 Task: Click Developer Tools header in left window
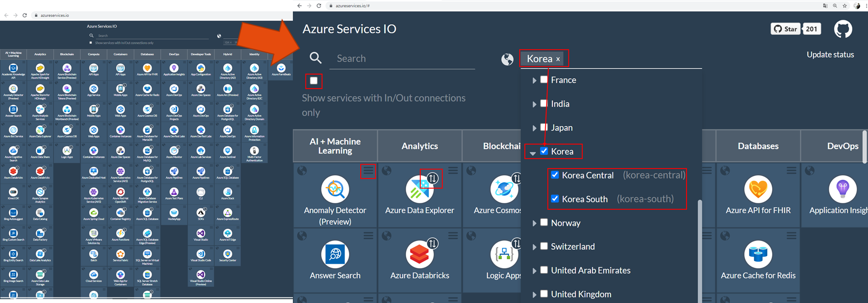point(201,54)
